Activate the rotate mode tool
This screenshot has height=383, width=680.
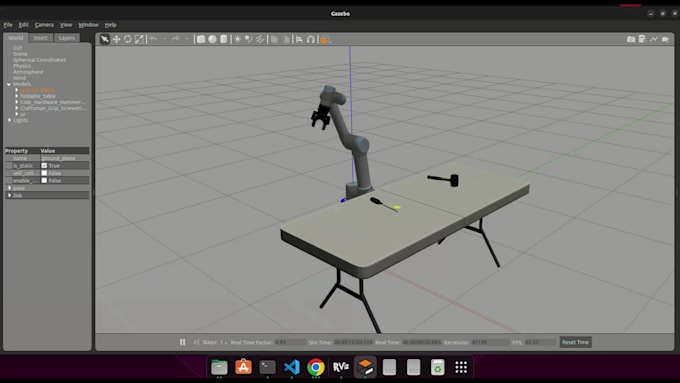pyautogui.click(x=128, y=39)
